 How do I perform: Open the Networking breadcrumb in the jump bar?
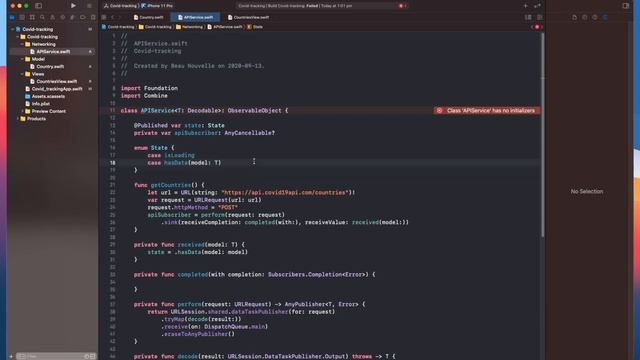(x=189, y=27)
